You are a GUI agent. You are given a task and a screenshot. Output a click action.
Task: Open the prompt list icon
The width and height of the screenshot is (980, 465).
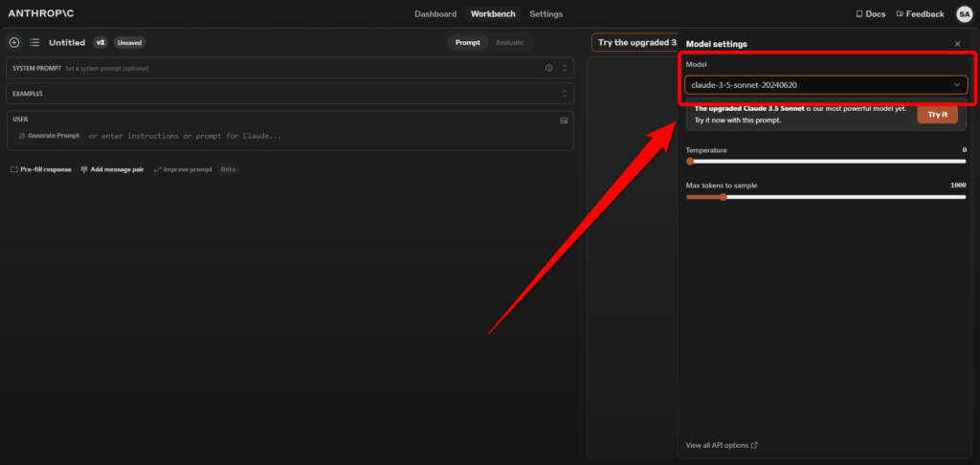pos(34,43)
